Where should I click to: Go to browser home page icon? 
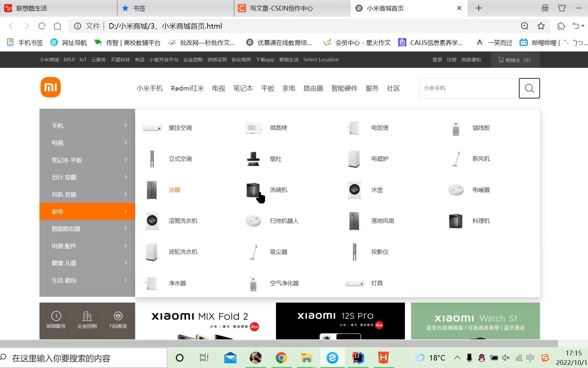coord(58,26)
